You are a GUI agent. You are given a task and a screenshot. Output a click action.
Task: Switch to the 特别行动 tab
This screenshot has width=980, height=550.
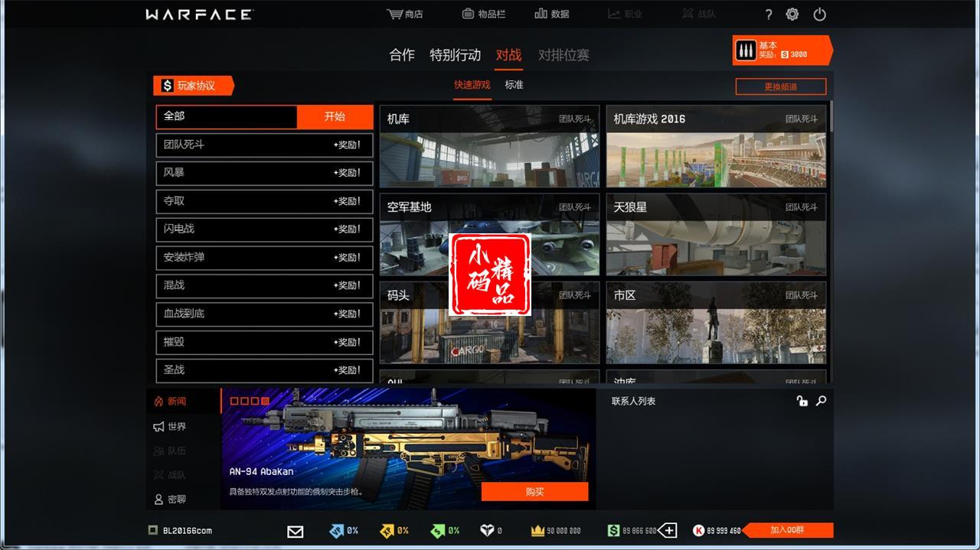455,55
